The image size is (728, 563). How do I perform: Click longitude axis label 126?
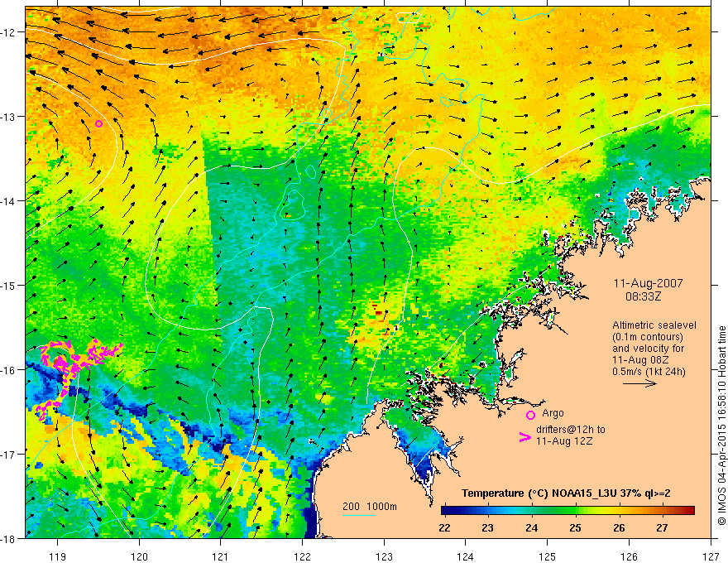[x=630, y=556]
